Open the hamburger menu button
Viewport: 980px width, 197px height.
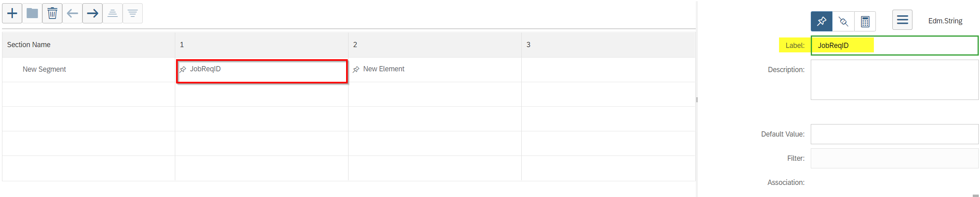(x=902, y=20)
